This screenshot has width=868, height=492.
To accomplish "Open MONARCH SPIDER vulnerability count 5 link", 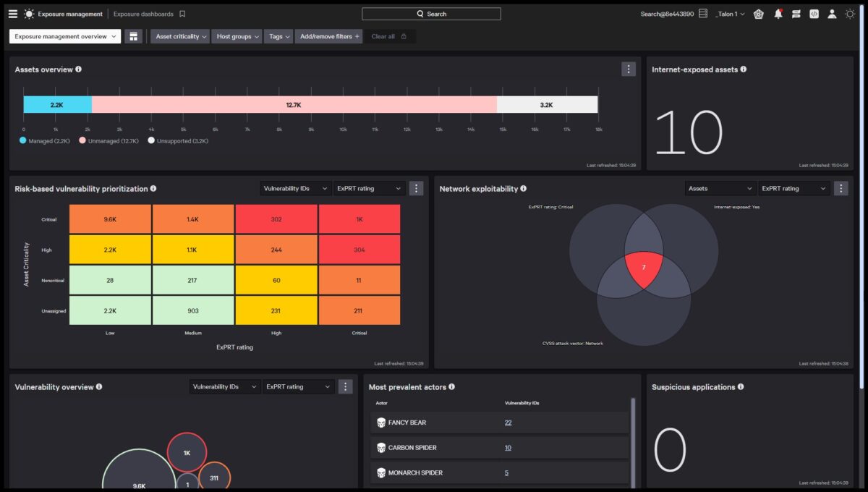I will [506, 472].
